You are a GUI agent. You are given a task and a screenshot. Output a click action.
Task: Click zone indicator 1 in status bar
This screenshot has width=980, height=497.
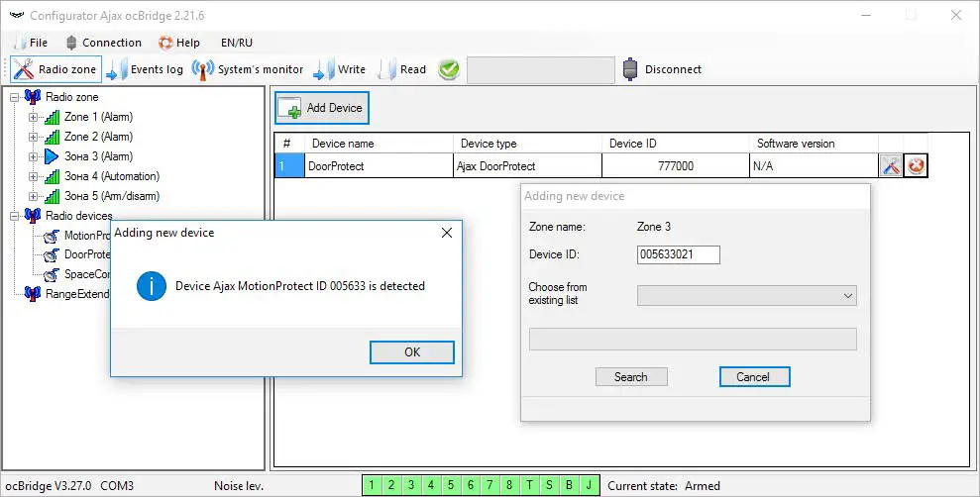pos(372,485)
